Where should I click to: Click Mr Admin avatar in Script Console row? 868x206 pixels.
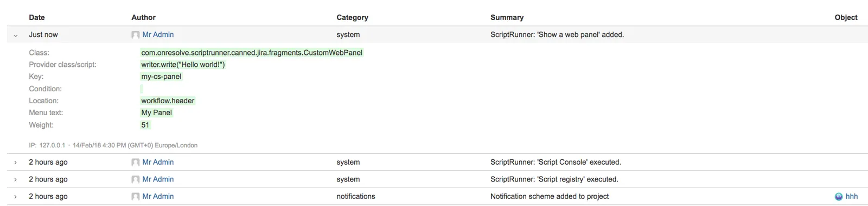[136, 163]
